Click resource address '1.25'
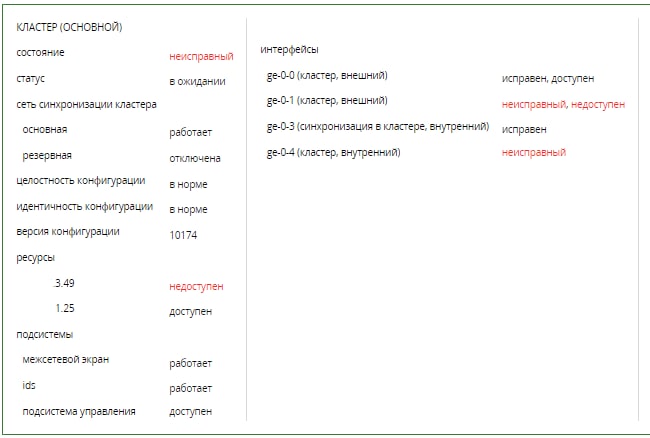The width and height of the screenshot is (650, 438). pos(65,308)
